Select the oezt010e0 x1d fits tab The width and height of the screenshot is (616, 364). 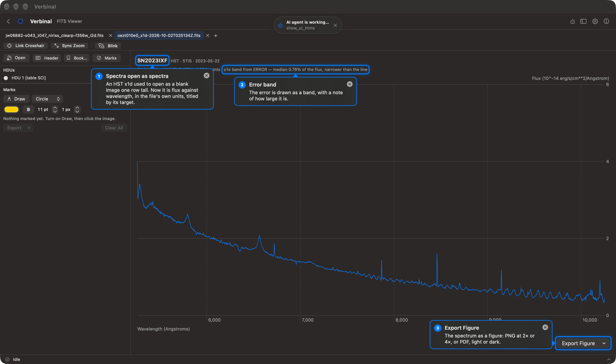(x=159, y=35)
